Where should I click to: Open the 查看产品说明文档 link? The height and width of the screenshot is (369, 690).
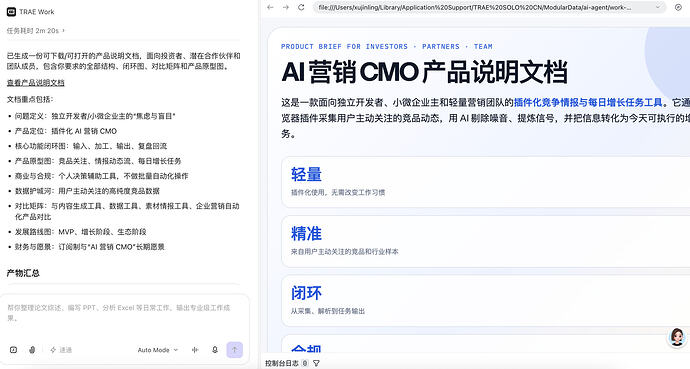(36, 83)
